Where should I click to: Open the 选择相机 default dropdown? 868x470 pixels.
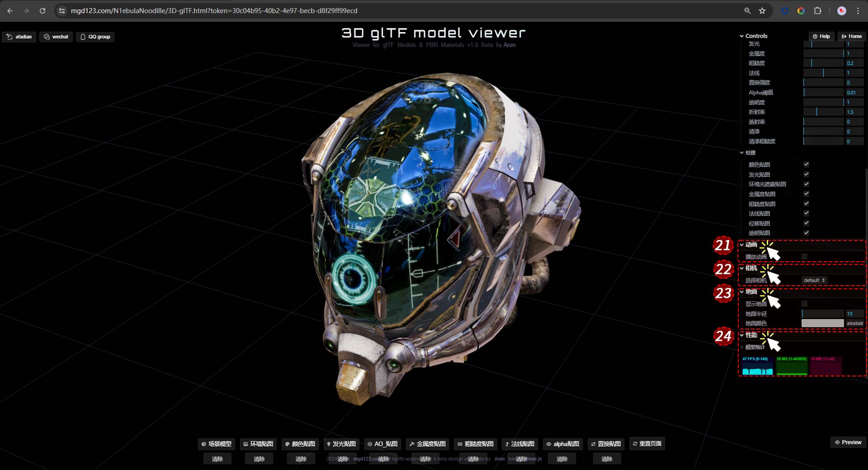click(x=814, y=280)
